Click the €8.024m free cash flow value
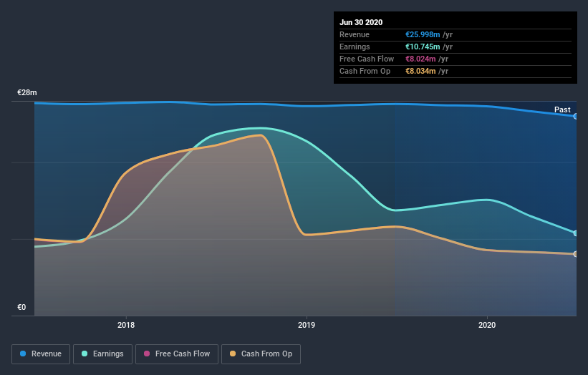Viewport: 588px width, 375px height. 420,59
